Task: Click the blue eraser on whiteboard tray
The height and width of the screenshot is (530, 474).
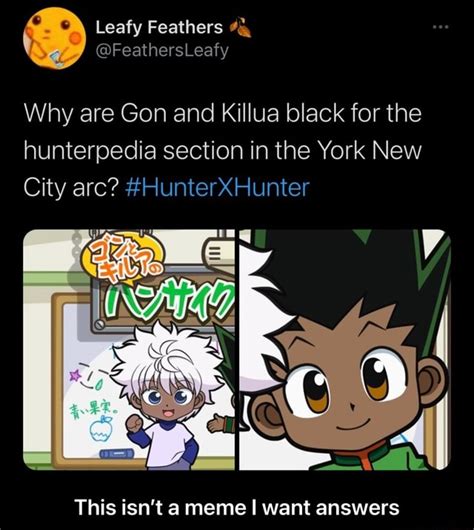Action: point(117,453)
